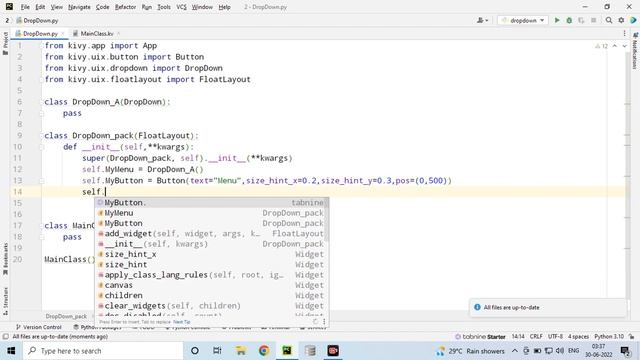Screen dimensions: 640x360
Task: Click tabnine Starter status bar widget
Action: tap(480, 337)
